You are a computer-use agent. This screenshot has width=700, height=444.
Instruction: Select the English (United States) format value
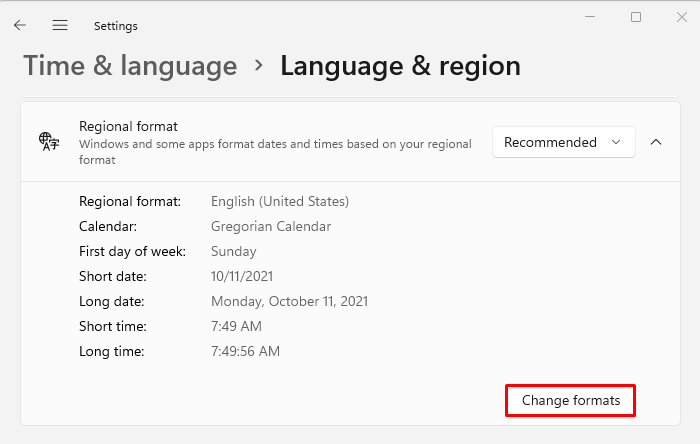[280, 201]
